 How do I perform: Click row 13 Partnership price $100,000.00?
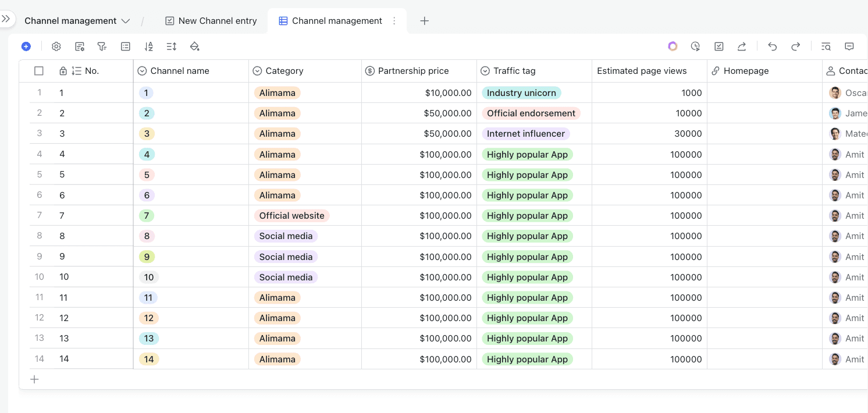[419, 339]
